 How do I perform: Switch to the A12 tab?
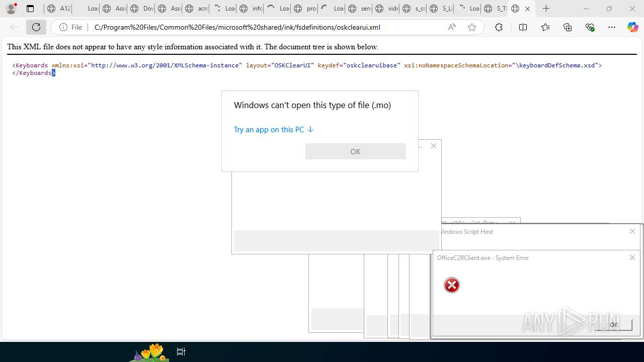pyautogui.click(x=58, y=9)
